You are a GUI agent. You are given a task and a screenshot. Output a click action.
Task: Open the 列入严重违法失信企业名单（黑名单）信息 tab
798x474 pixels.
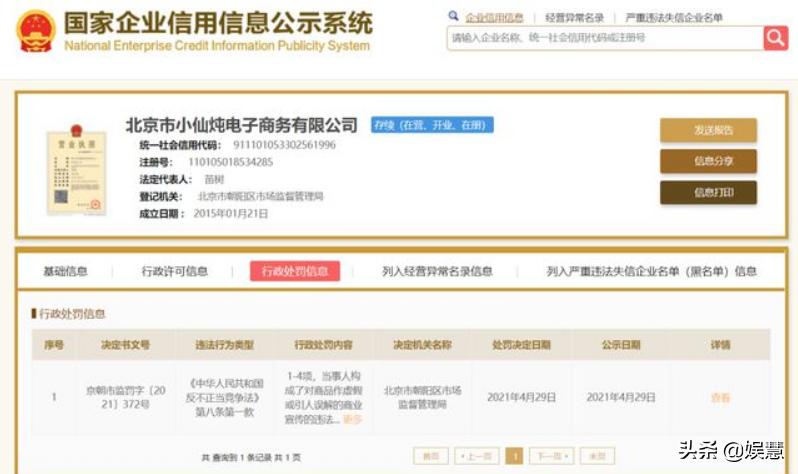(651, 271)
